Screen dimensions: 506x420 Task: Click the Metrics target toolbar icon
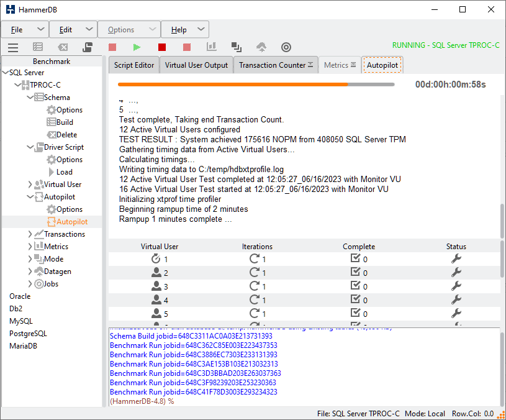(286, 47)
